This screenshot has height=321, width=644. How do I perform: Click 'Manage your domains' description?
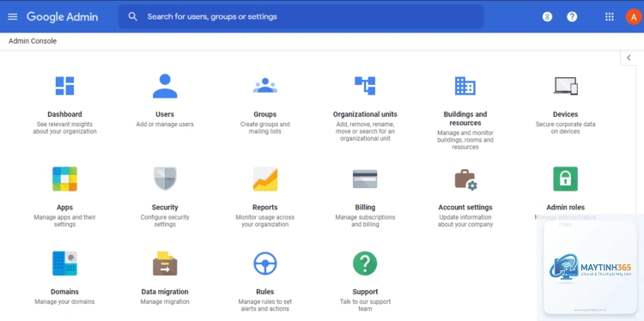coord(65,302)
